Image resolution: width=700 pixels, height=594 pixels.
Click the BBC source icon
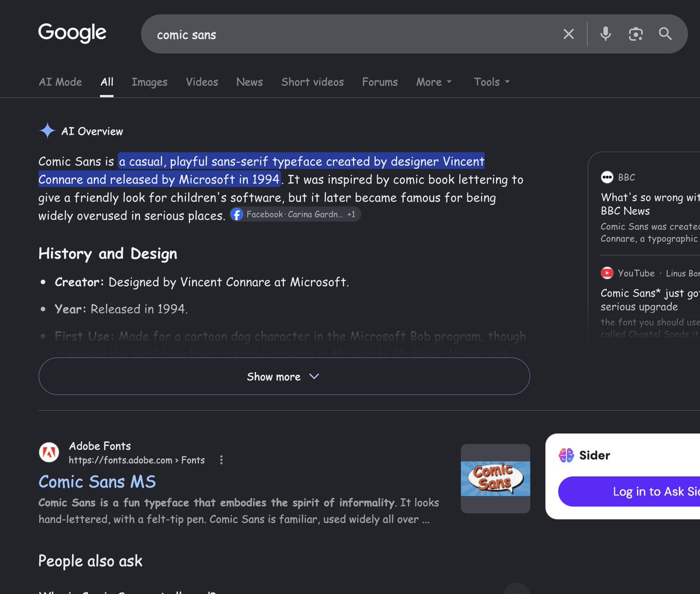[x=607, y=177]
